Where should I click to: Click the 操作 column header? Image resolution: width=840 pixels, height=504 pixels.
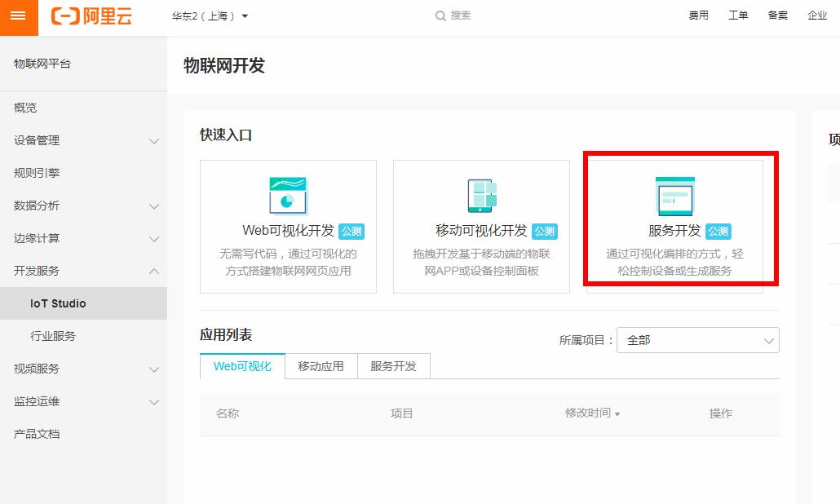click(721, 413)
